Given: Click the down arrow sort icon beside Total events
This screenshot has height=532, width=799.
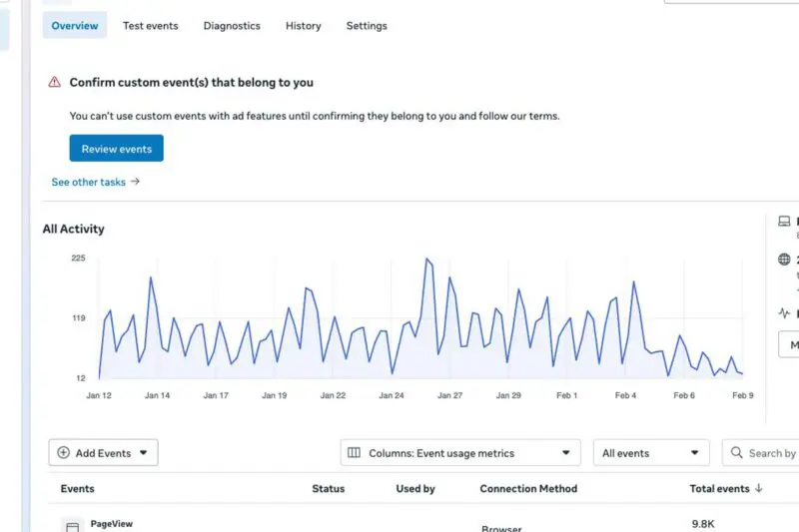Looking at the screenshot, I should click(759, 488).
